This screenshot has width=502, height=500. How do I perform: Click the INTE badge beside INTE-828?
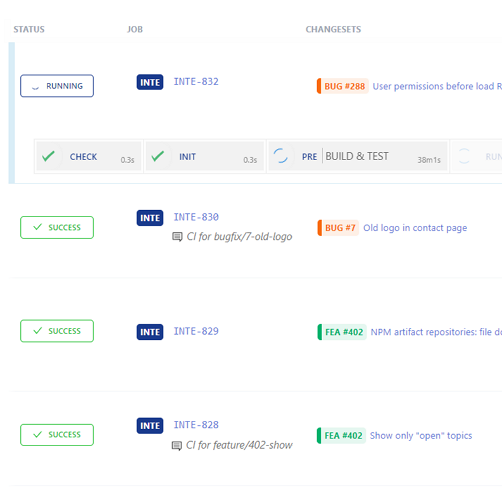click(150, 426)
